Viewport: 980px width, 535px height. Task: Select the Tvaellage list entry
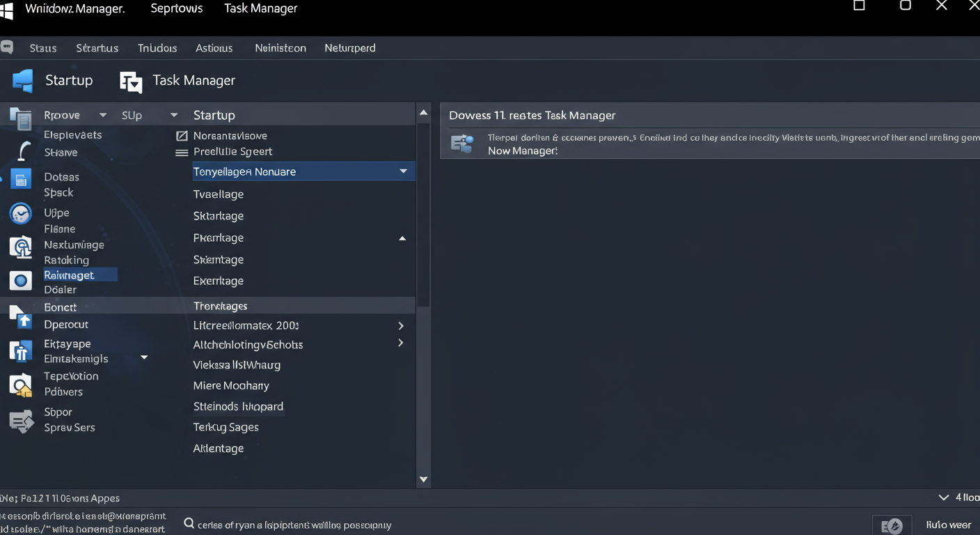pyautogui.click(x=219, y=194)
